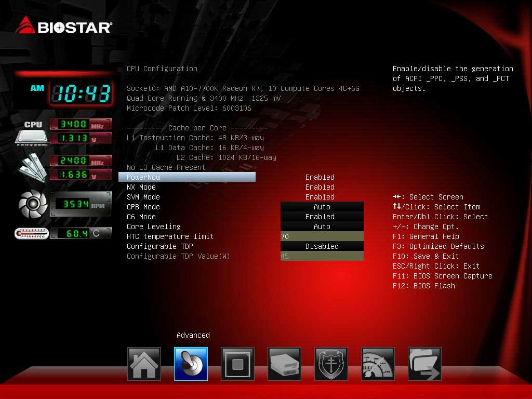Toggle NX Mode Enabled value
The image size is (532, 399).
320,187
